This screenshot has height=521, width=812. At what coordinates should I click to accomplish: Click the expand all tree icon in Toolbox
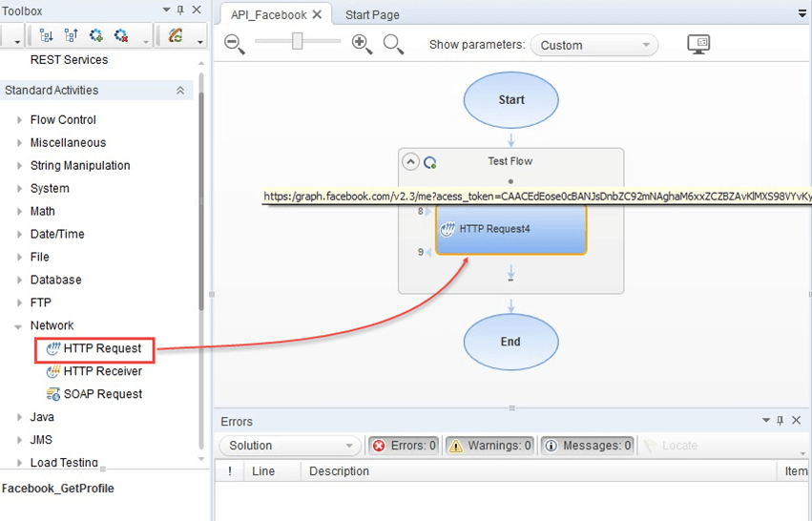point(46,36)
